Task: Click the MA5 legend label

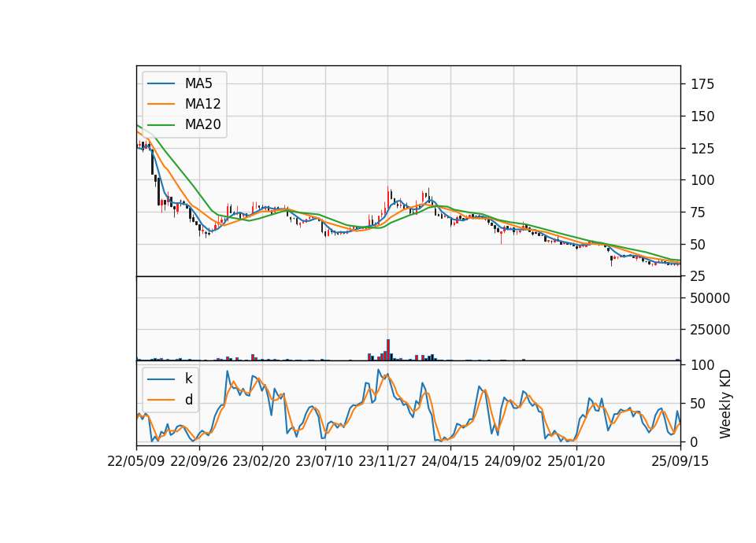Action: point(198,83)
